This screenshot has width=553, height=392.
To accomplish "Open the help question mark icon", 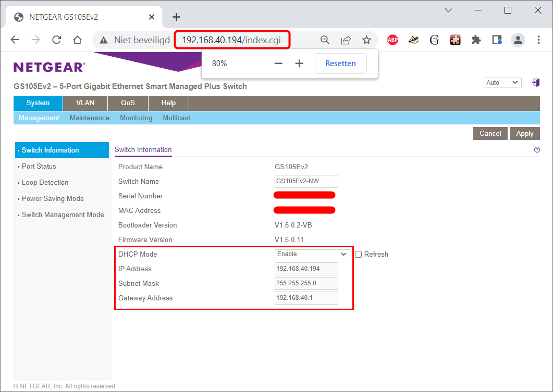I will 537,150.
